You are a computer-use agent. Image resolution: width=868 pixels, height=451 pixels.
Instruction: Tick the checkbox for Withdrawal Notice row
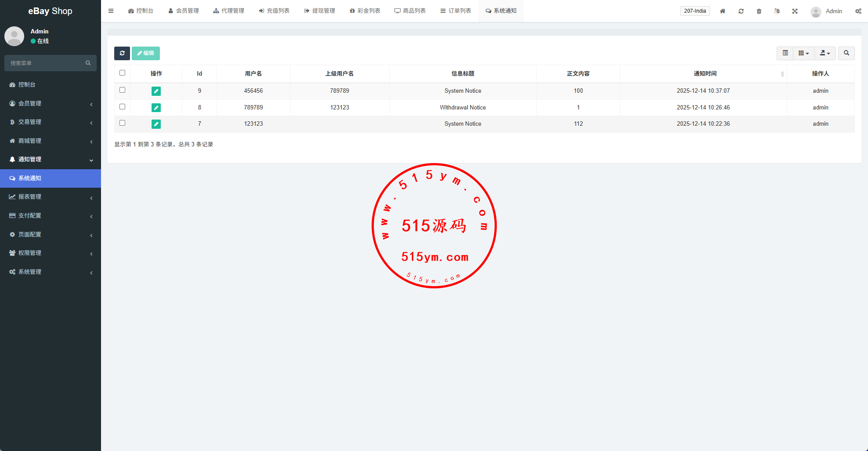[123, 107]
